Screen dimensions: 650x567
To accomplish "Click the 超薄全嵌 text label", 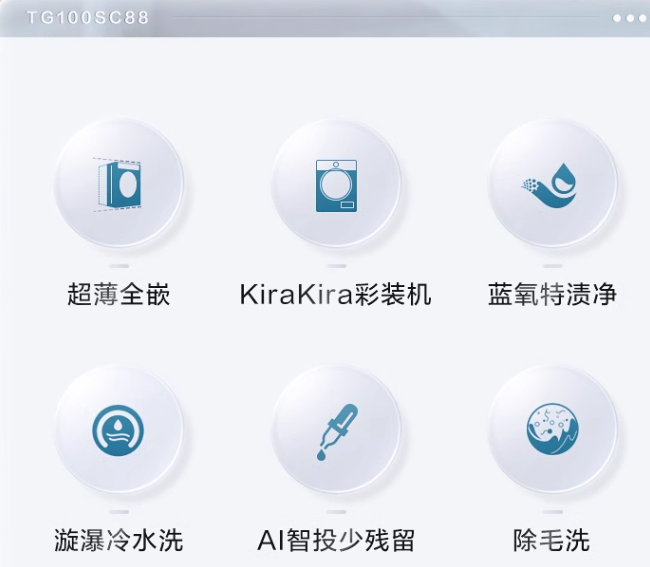I will (119, 294).
